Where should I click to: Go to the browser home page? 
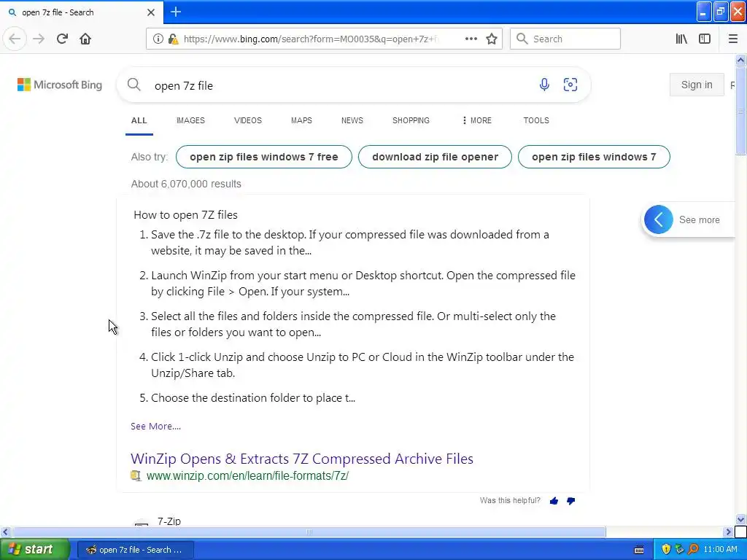coord(85,39)
